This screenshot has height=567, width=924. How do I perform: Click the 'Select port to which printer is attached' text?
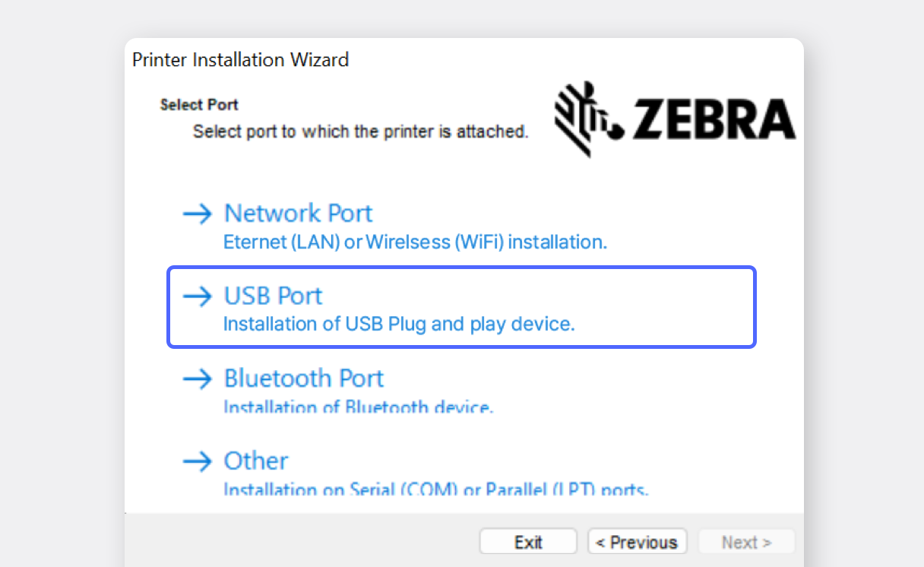pyautogui.click(x=360, y=131)
